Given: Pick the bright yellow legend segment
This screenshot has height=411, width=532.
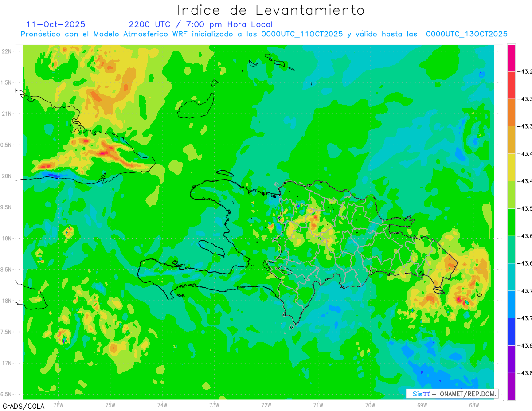Looking at the screenshot, I should pos(511,167).
